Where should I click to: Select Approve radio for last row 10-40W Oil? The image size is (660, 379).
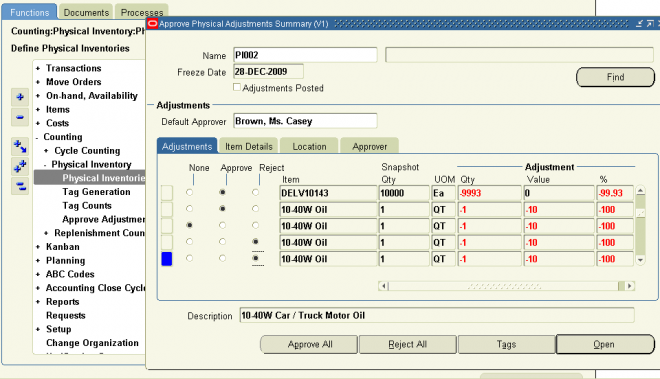point(222,258)
